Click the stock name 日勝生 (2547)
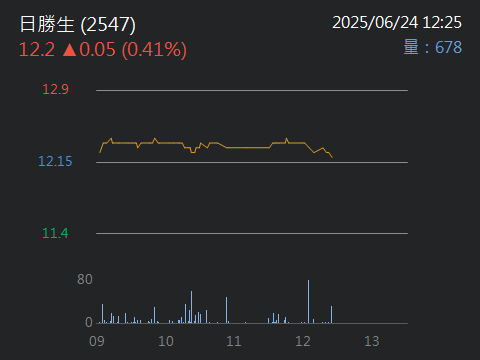The height and width of the screenshot is (360, 480). pyautogui.click(x=77, y=24)
